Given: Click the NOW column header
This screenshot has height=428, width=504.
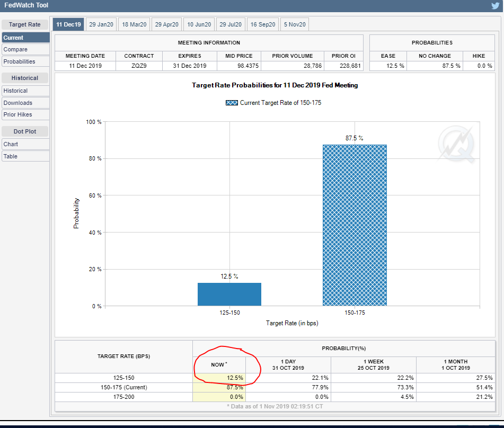Looking at the screenshot, I should click(x=219, y=364).
